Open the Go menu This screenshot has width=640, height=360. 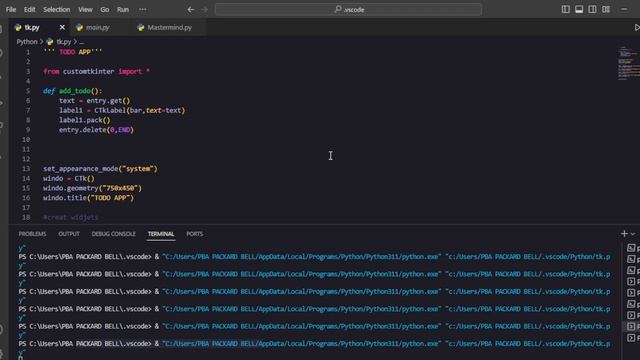(x=104, y=9)
